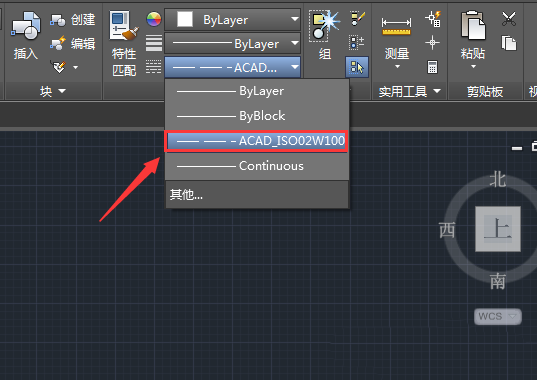Click the add-to-group icon
The height and width of the screenshot is (380, 537).
click(x=357, y=43)
